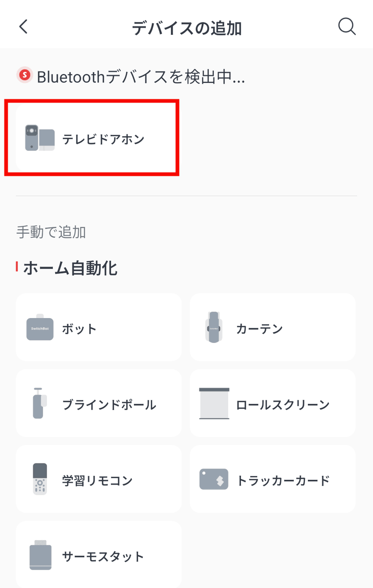Tap the learning remote device icon
Image resolution: width=373 pixels, height=588 pixels.
40,480
